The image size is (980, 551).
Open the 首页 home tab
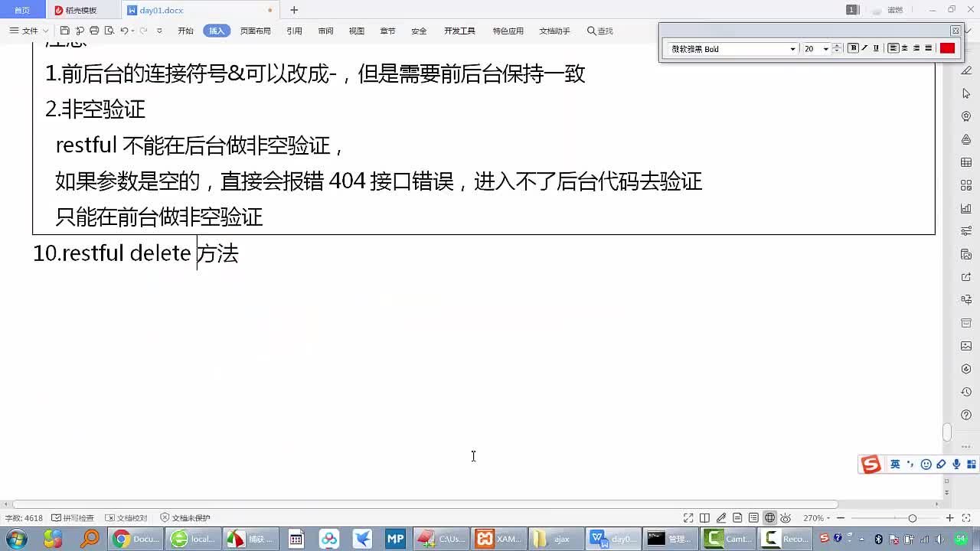[x=22, y=10]
